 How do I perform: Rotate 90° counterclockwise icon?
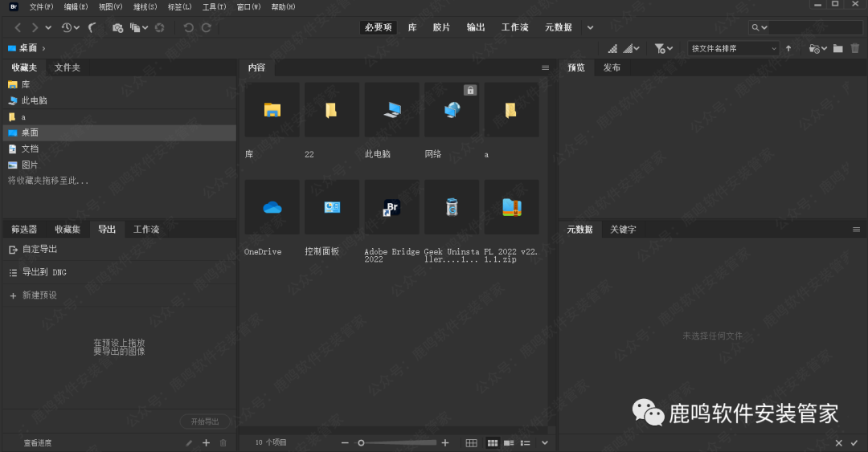coord(188,27)
